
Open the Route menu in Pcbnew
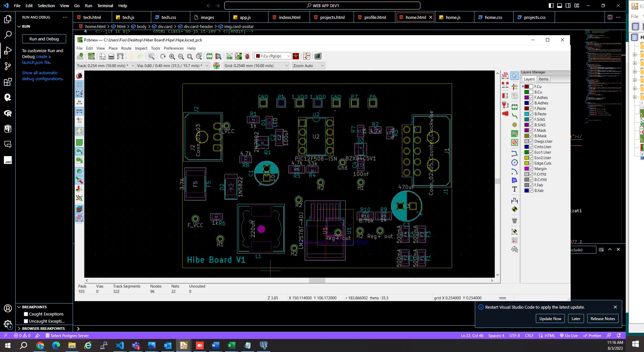[x=126, y=48]
